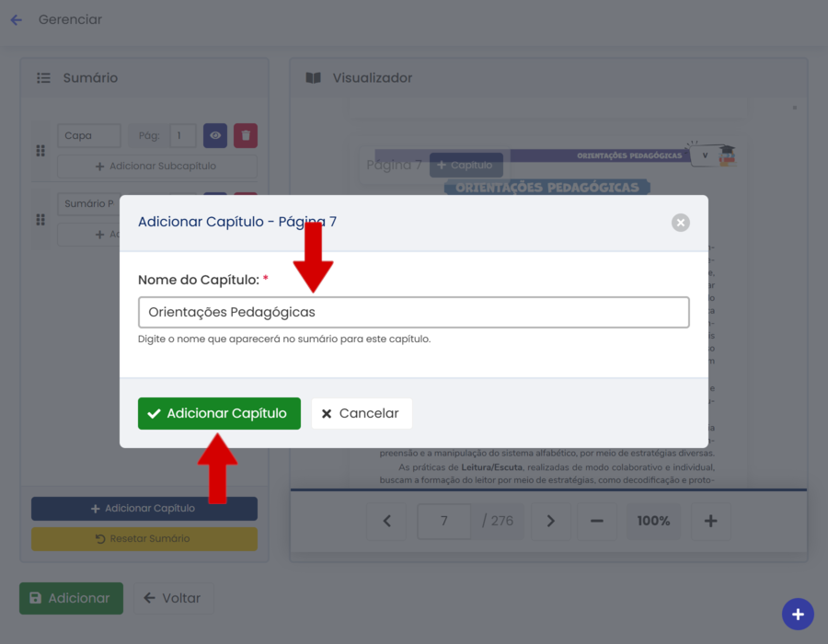Delete the Capa chapter with trash icon
828x644 pixels.
tap(245, 135)
